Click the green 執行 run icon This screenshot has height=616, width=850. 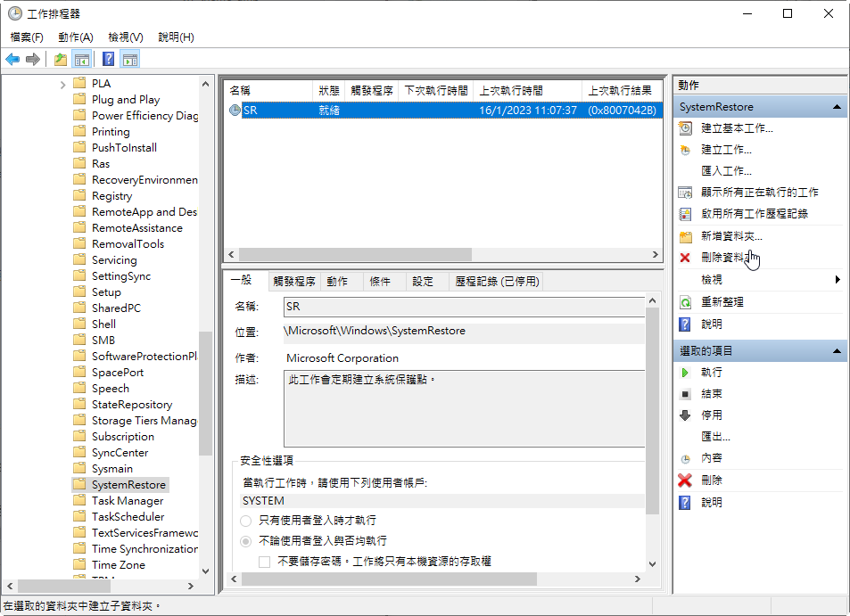[x=685, y=373]
